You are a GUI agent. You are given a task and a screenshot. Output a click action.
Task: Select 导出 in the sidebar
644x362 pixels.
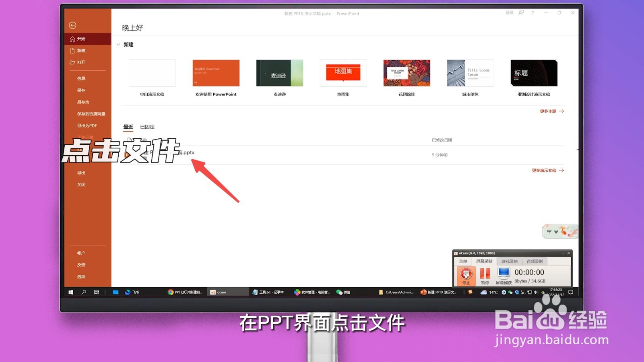(x=81, y=173)
